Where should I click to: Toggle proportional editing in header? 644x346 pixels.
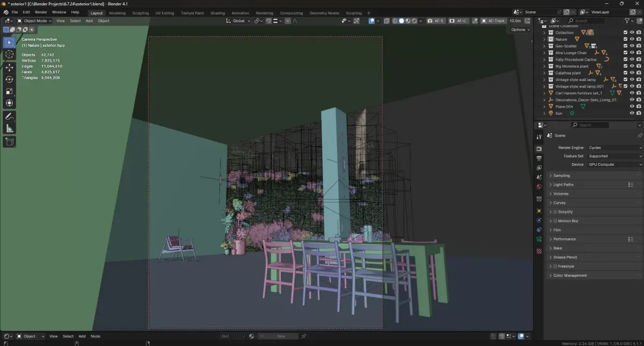pyautogui.click(x=288, y=21)
